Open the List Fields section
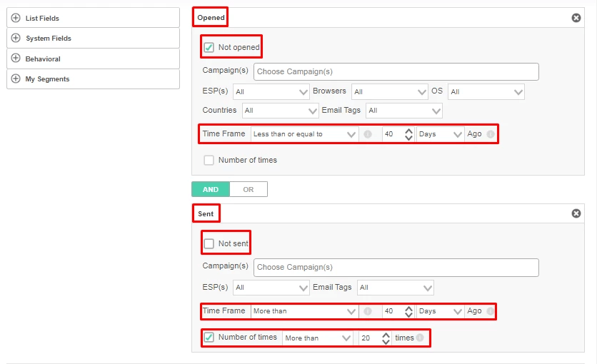 point(93,18)
